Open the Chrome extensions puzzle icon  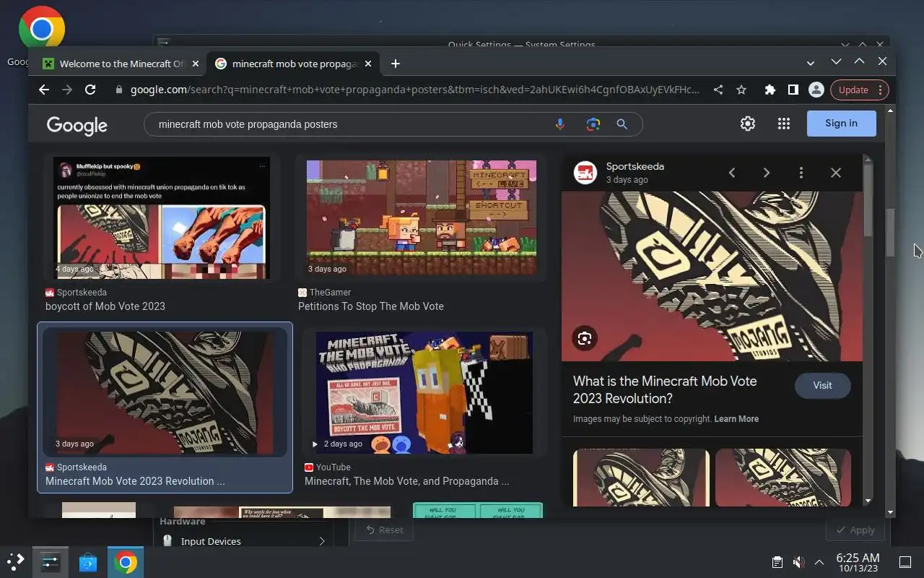pos(770,90)
